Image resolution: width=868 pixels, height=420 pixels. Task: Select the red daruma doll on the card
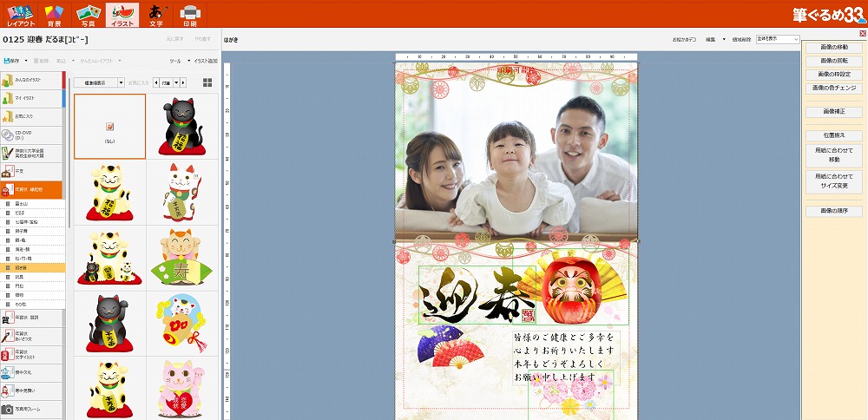click(x=566, y=291)
